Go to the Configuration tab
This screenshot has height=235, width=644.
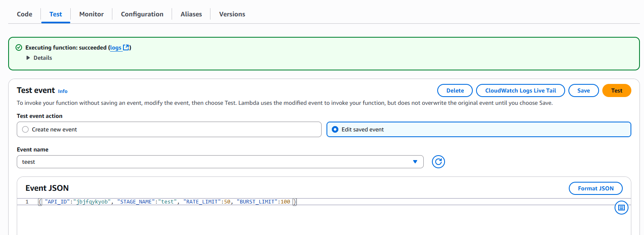pos(142,14)
